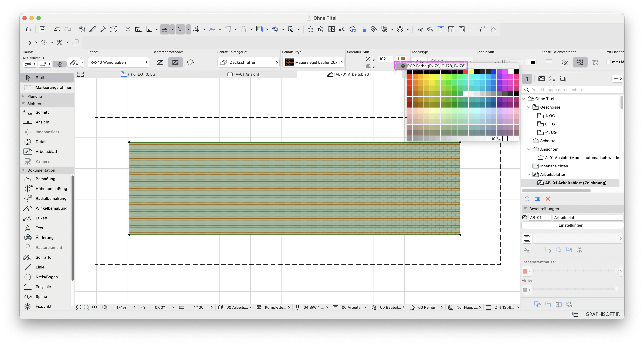Image resolution: width=644 pixels, height=345 pixels.
Task: Select polygonal geometry method
Action: 160,62
